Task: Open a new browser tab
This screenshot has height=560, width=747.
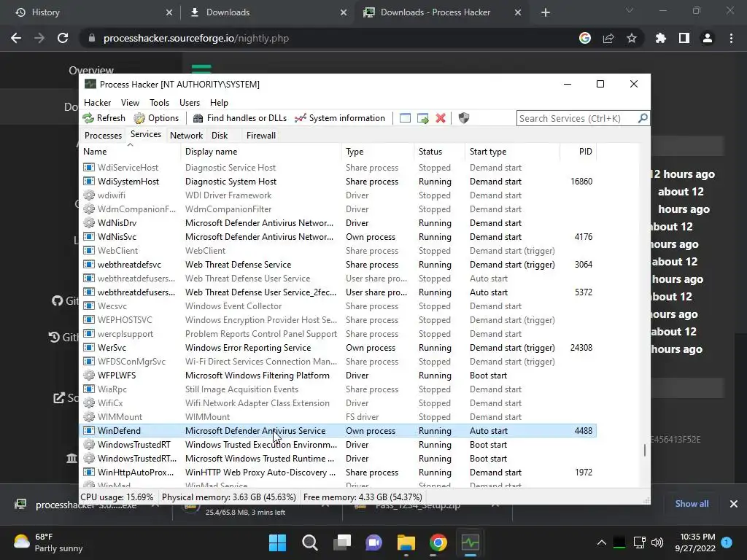Action: 546,13
